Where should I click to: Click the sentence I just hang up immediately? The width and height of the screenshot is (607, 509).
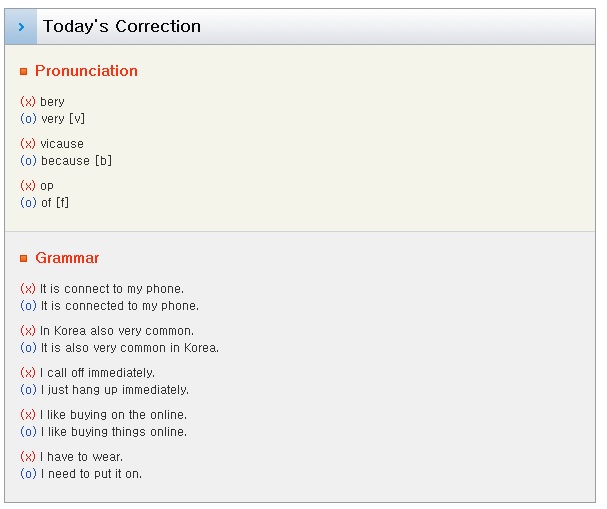pos(115,390)
